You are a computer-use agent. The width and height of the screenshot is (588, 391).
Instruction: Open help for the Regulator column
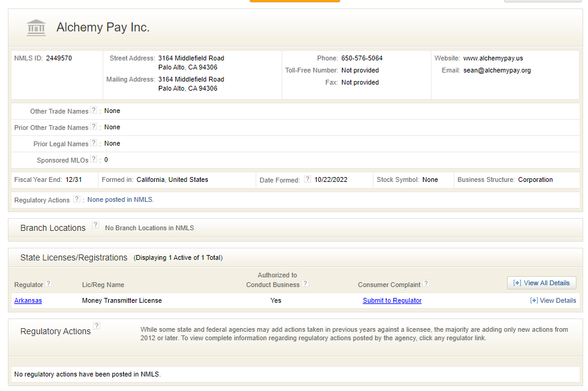(48, 283)
